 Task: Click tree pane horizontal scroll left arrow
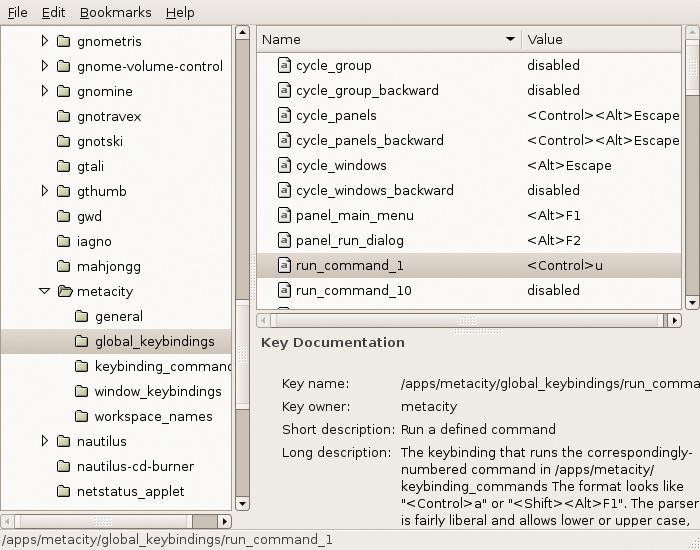8,521
